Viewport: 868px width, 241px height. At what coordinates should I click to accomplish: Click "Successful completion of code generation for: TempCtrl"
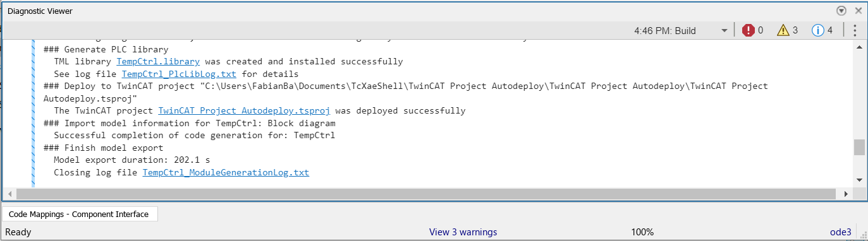(x=194, y=135)
